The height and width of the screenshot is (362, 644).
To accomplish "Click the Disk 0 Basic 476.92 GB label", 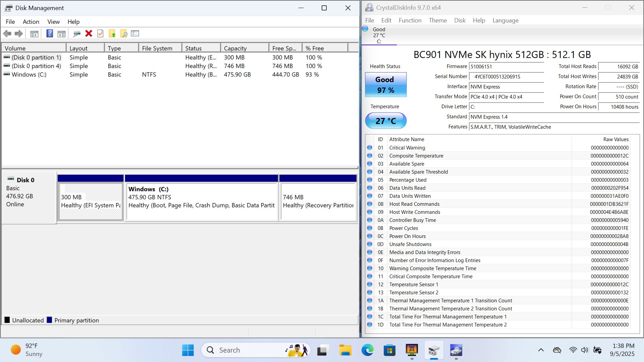I will pyautogui.click(x=29, y=198).
